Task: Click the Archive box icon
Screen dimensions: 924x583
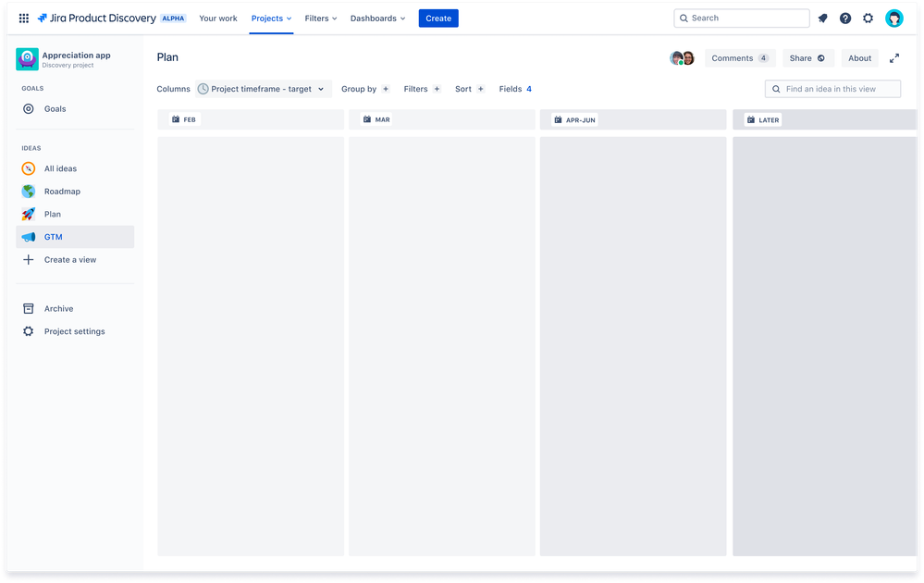Action: [x=29, y=308]
